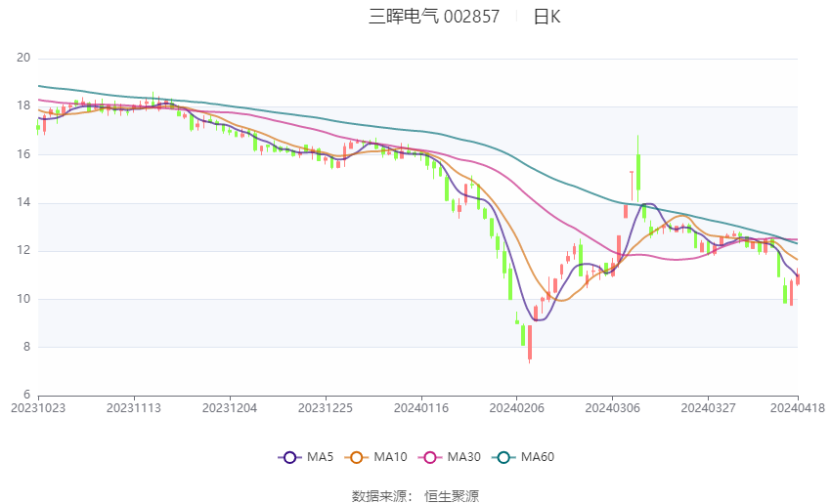Hide the MA30 moving average line
The image size is (831, 504).
pyautogui.click(x=450, y=457)
